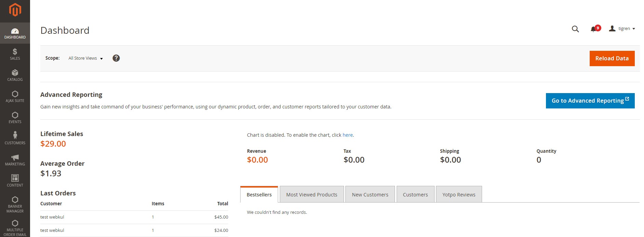Click Go to Advanced Reporting button
The width and height of the screenshot is (644, 237).
tap(590, 101)
